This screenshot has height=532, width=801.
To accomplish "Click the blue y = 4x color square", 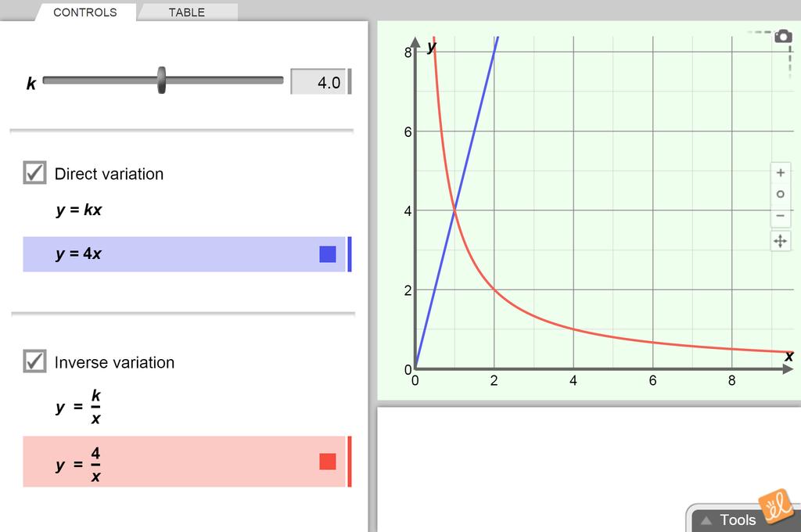I will (x=328, y=254).
